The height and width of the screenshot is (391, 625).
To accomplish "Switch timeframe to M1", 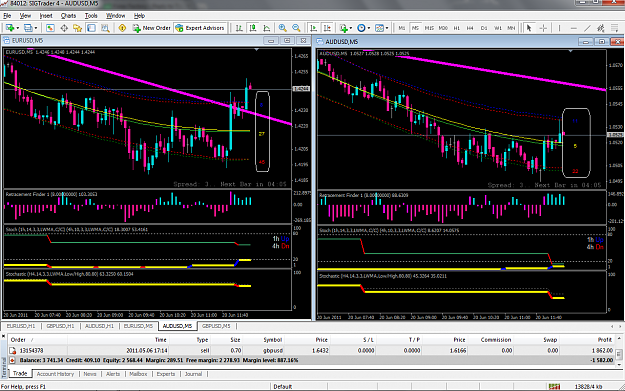I will click(x=402, y=28).
